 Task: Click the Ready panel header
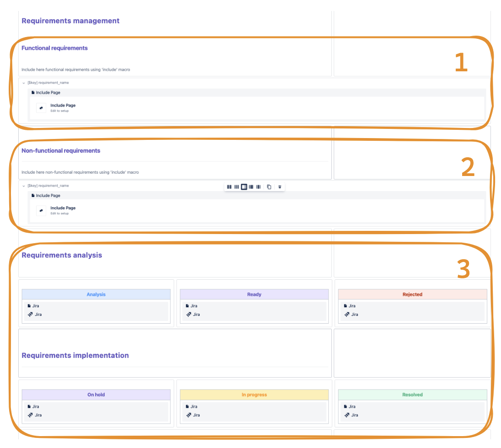pos(254,294)
